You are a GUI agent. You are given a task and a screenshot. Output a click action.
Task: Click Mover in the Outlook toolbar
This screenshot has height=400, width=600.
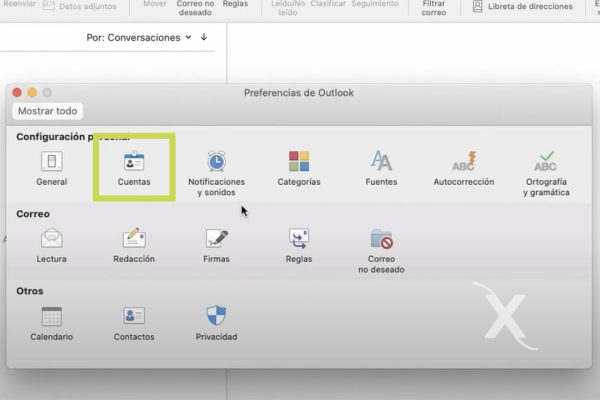(155, 4)
